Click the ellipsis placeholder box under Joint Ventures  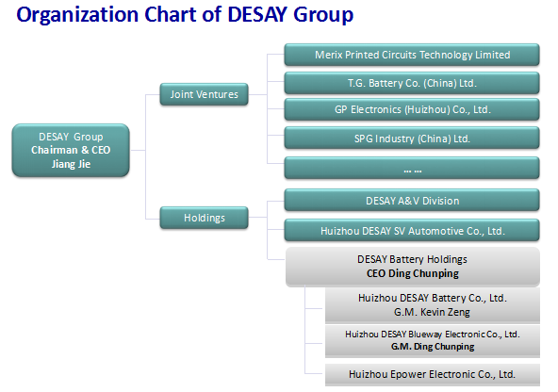(x=412, y=168)
